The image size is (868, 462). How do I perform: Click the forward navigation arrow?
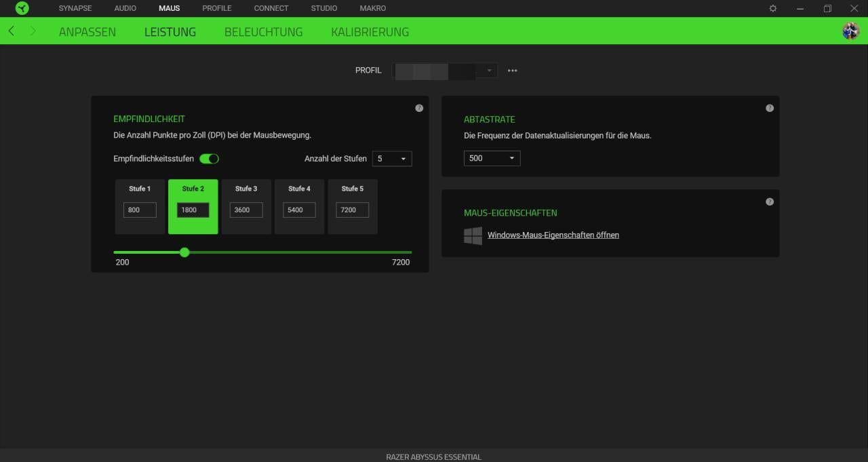click(33, 31)
